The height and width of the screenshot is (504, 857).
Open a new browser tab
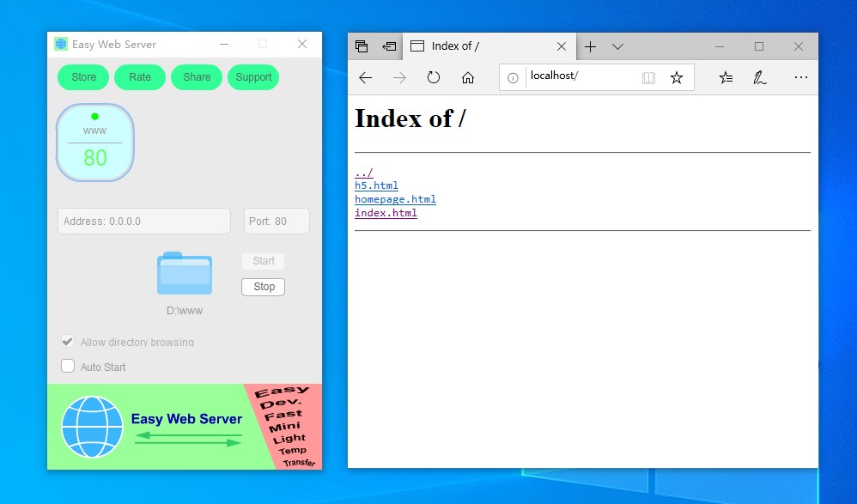[x=590, y=46]
